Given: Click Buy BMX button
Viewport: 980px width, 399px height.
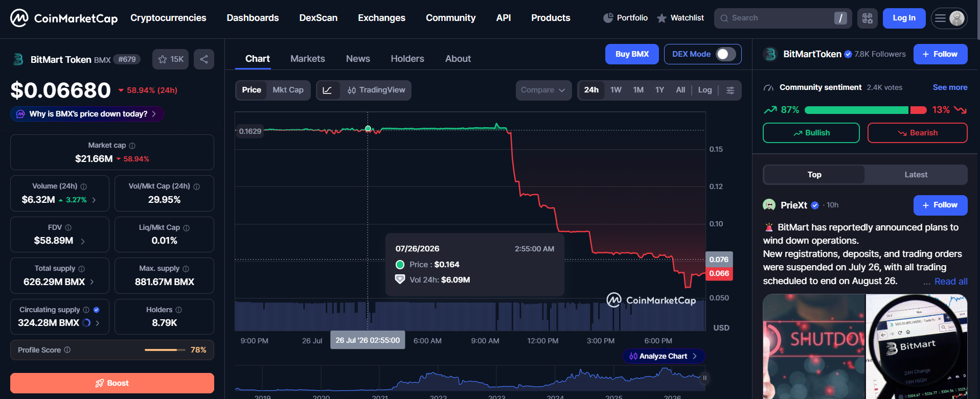Looking at the screenshot, I should coord(632,54).
